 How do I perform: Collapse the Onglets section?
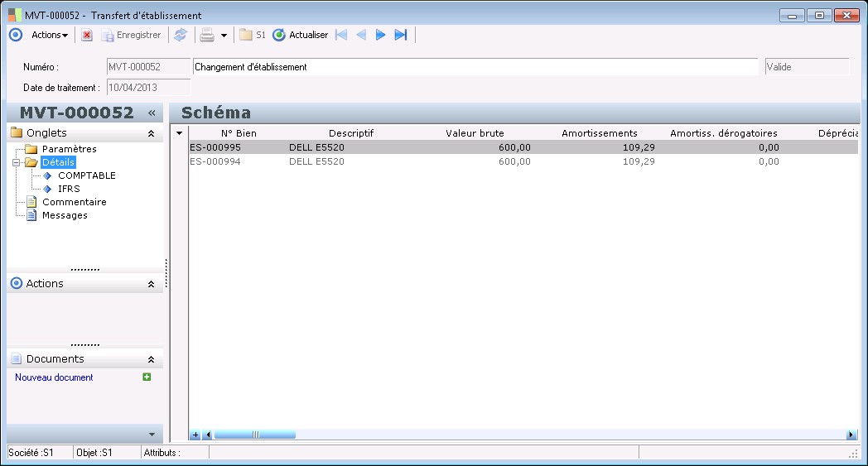[151, 133]
